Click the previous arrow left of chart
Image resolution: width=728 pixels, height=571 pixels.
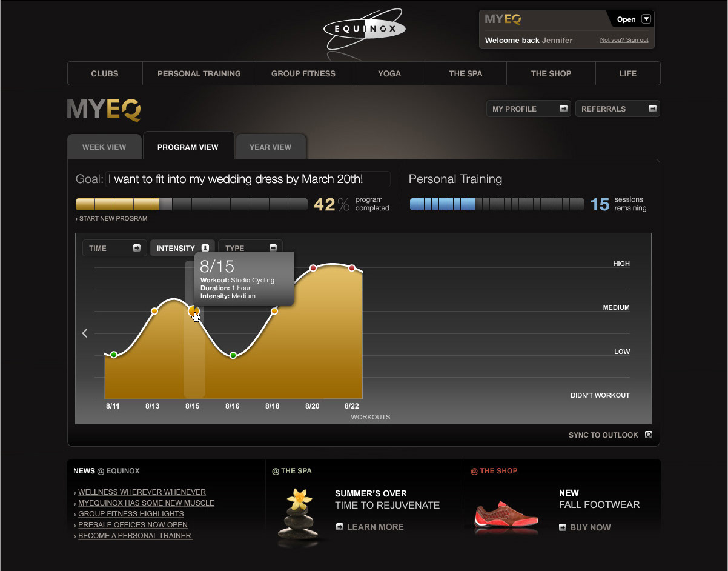point(85,333)
